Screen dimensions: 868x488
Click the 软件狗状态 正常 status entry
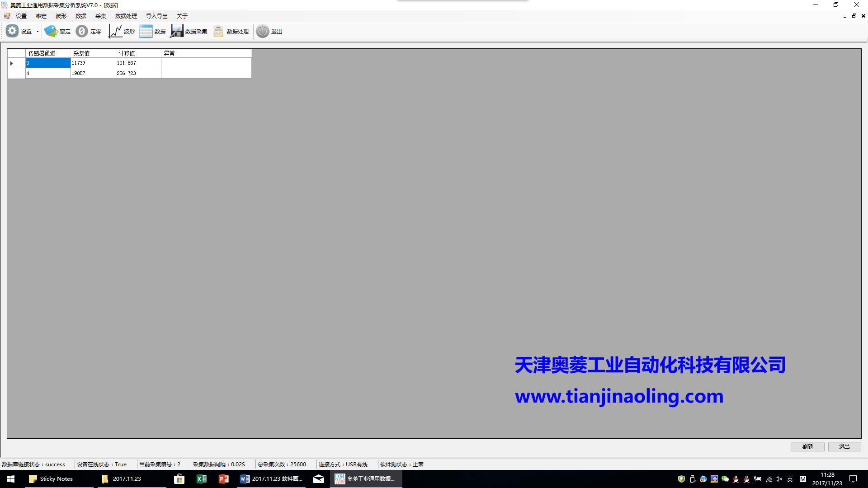402,464
